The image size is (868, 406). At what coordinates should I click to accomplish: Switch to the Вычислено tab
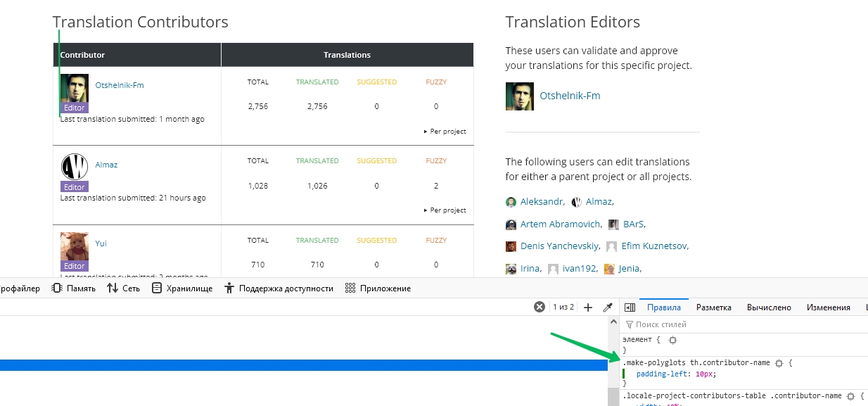pyautogui.click(x=768, y=307)
